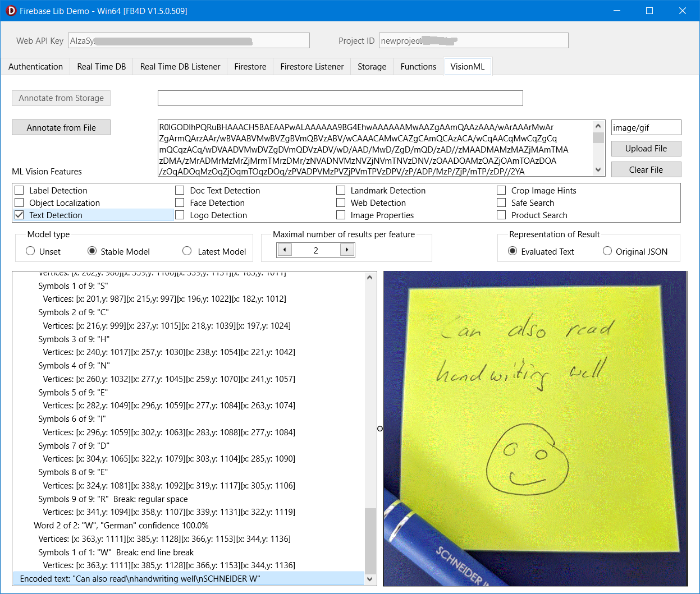Screen dimensions: 700x594
Task: Minimize the Firebase Lib Demo window
Action: click(616, 11)
